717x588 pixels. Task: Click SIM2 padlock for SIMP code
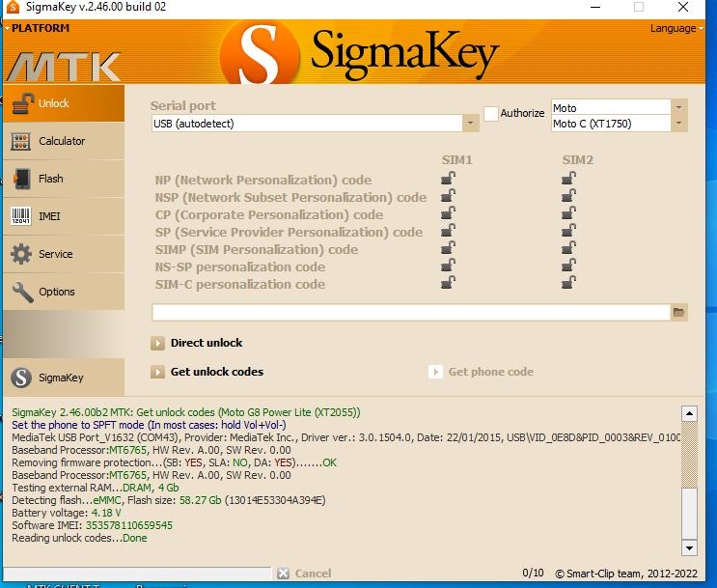[x=568, y=247]
